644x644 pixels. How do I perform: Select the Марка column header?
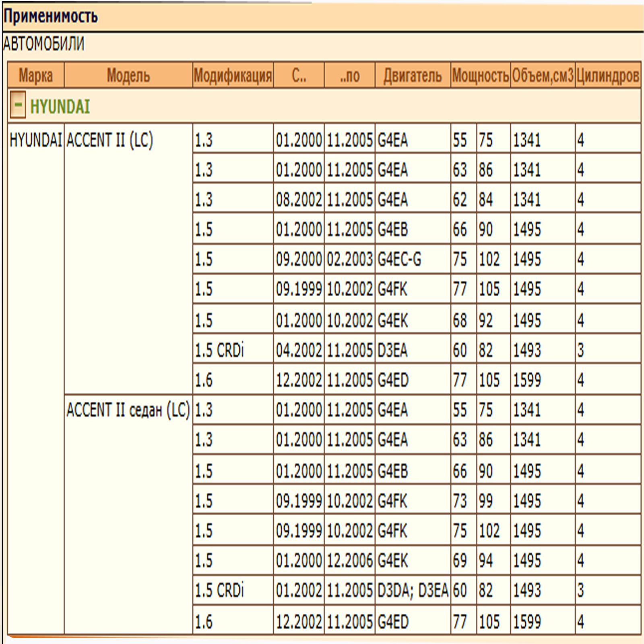[x=36, y=75]
